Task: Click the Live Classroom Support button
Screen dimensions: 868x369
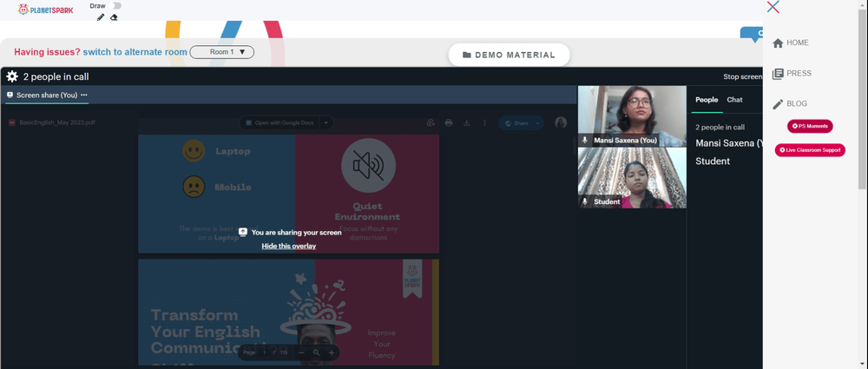Action: pyautogui.click(x=810, y=150)
